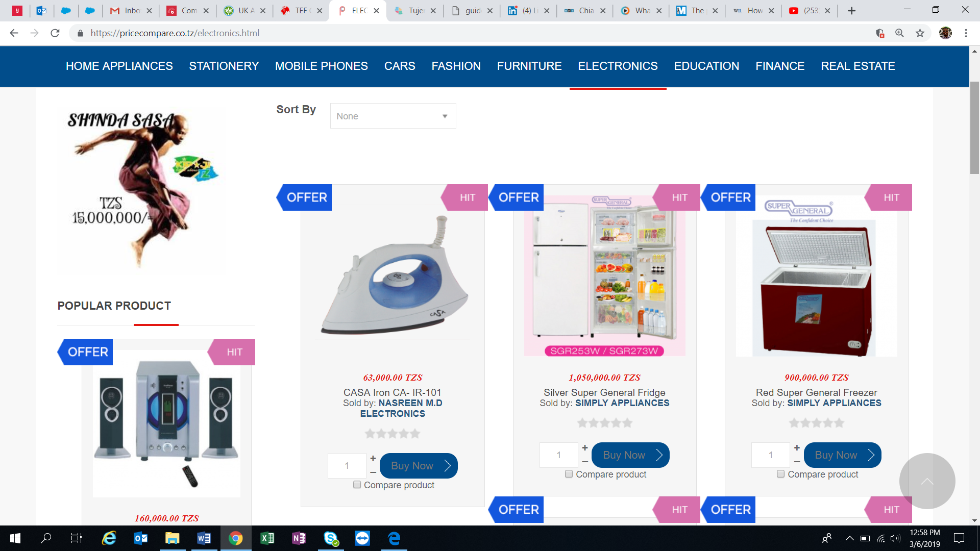Click the scroll-to-top circular arrow button
The image size is (980, 551).
tap(927, 481)
